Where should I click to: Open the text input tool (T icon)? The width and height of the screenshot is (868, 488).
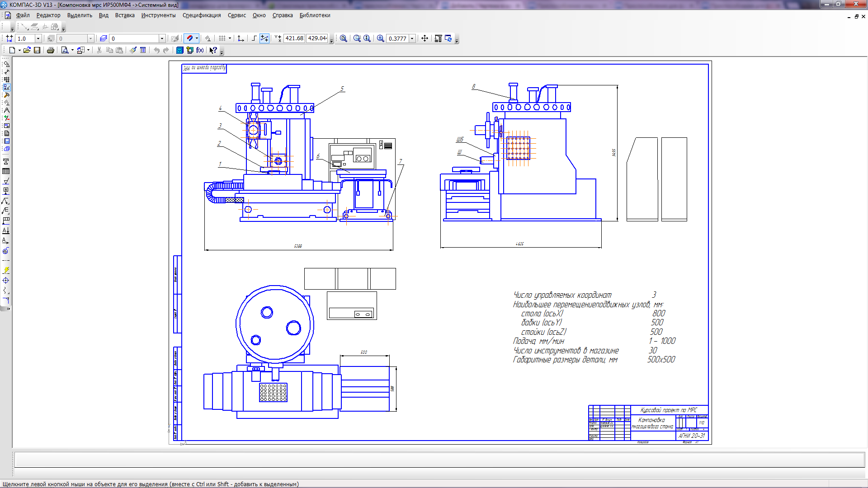6,161
